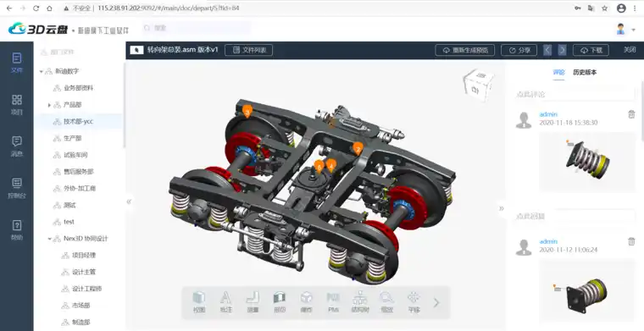This screenshot has width=644, height=331.
Task: Open 控制台 console in left sidebar
Action: click(17, 188)
